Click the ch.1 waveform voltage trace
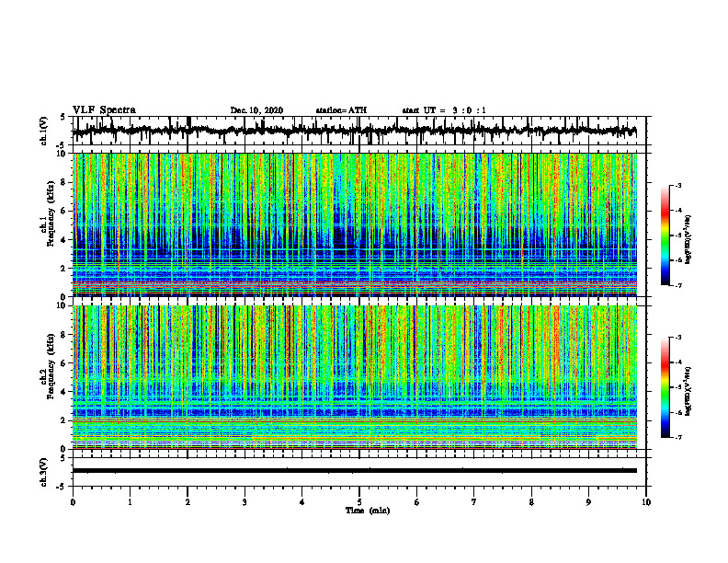This screenshot has height=563, width=728. tap(355, 131)
